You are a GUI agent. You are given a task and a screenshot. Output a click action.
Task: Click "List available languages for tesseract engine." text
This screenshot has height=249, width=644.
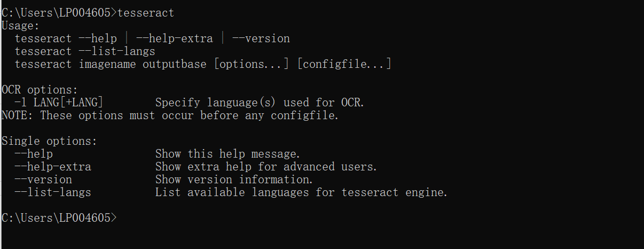point(301,192)
